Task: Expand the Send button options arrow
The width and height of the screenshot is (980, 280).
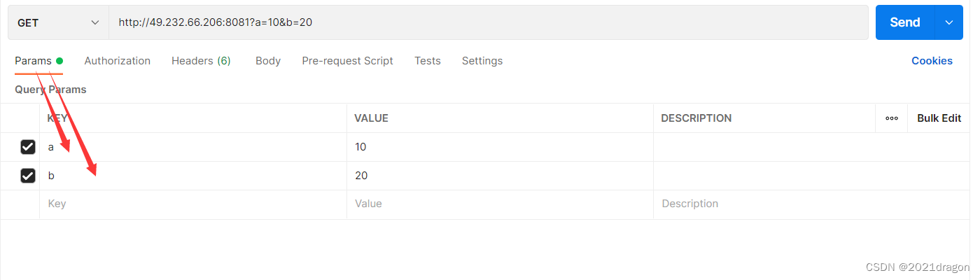Action: point(949,22)
